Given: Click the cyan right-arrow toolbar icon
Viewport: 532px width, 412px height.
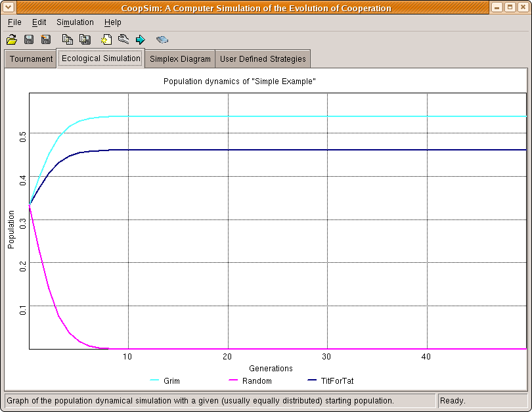Looking at the screenshot, I should click(x=141, y=40).
